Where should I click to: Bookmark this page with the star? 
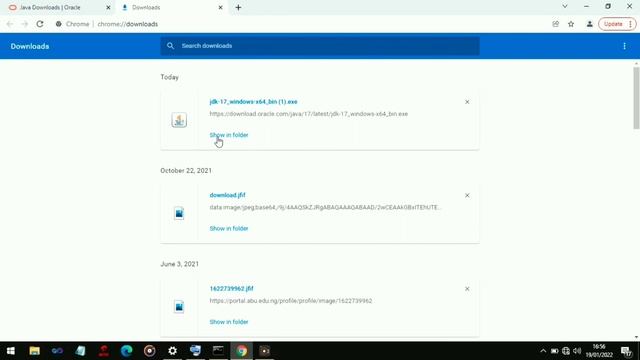pos(571,24)
